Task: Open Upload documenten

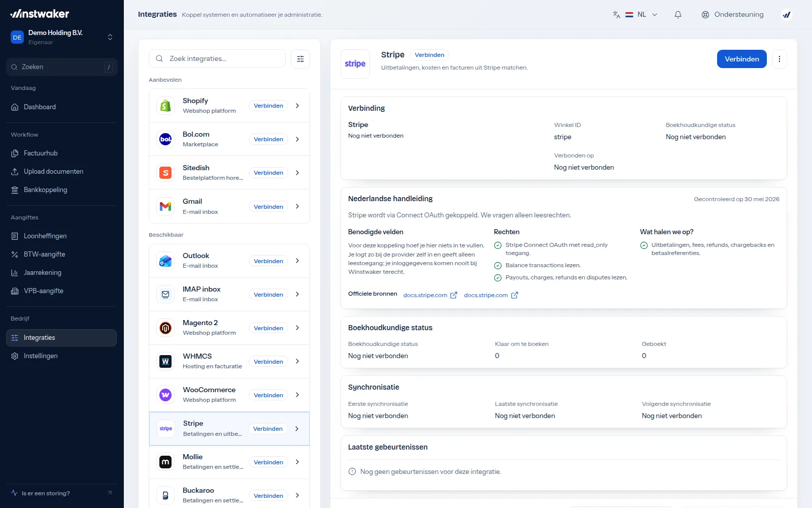Action: point(61,172)
